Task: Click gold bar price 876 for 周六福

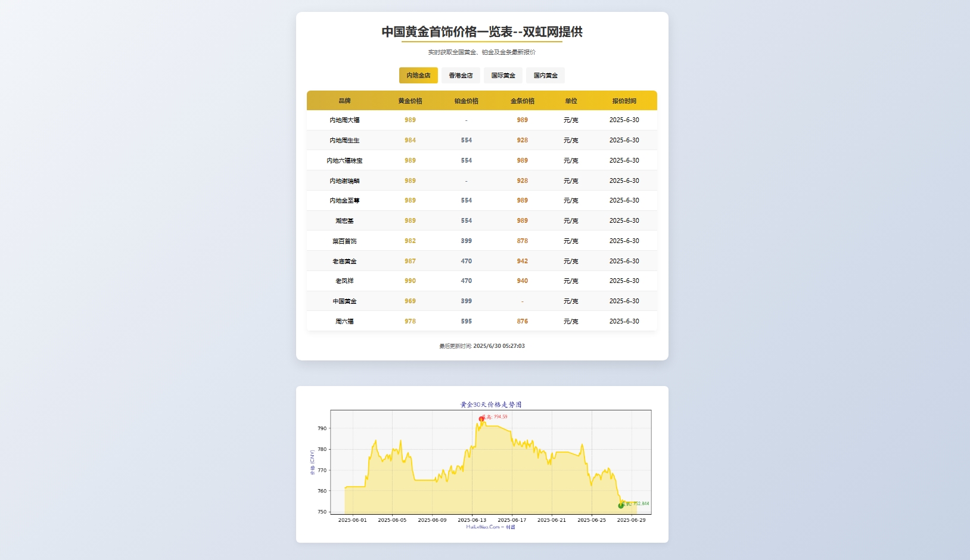Action: [x=522, y=322]
